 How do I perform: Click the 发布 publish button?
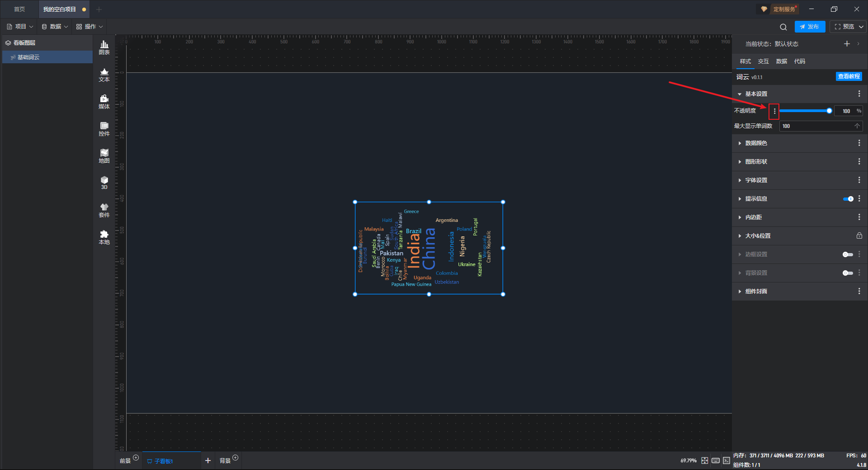(810, 27)
